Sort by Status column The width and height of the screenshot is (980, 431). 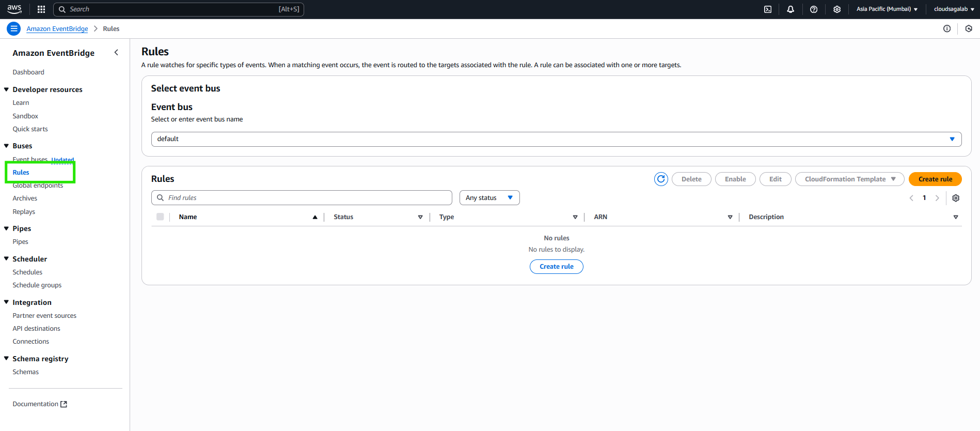point(420,217)
